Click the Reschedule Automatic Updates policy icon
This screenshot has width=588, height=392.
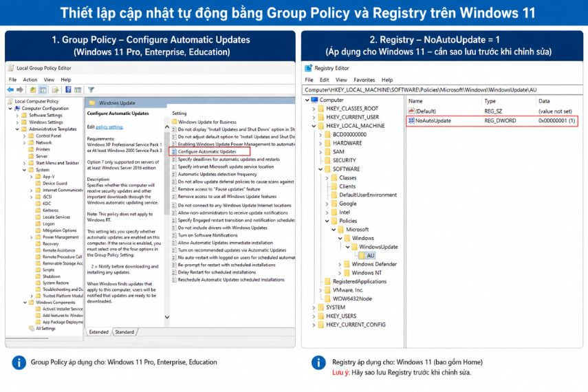(x=175, y=280)
